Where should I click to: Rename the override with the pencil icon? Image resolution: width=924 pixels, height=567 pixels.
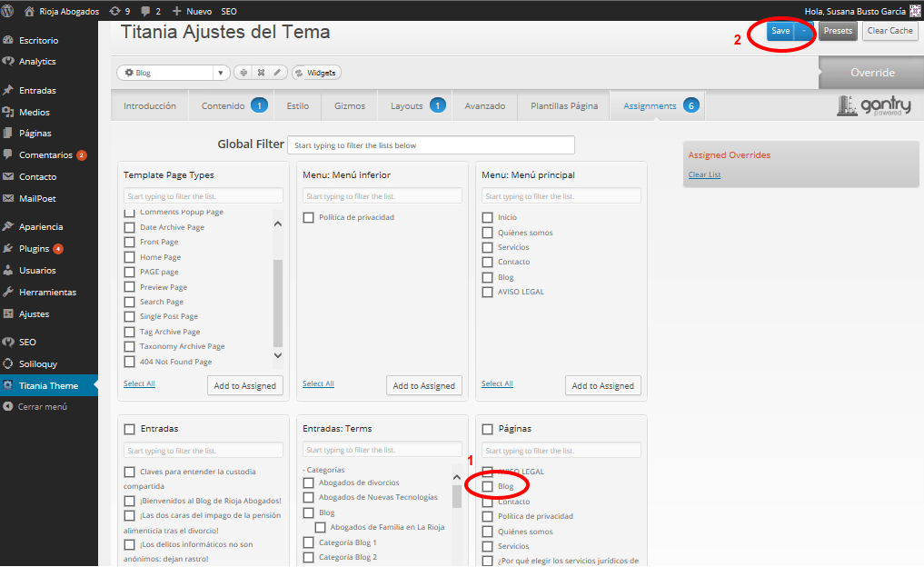pyautogui.click(x=277, y=73)
